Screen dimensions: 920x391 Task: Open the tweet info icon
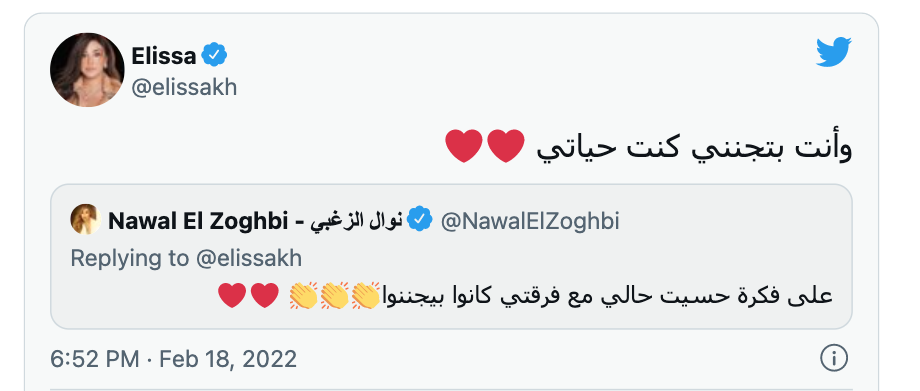coord(834,358)
